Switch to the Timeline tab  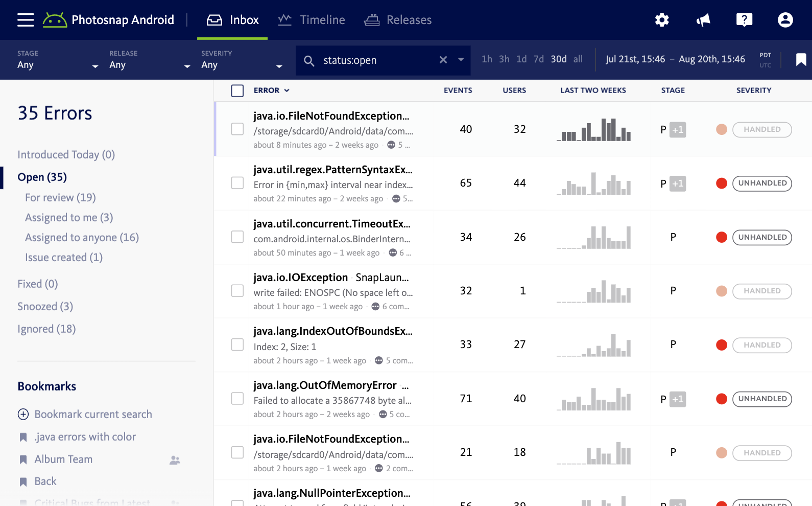click(x=312, y=20)
